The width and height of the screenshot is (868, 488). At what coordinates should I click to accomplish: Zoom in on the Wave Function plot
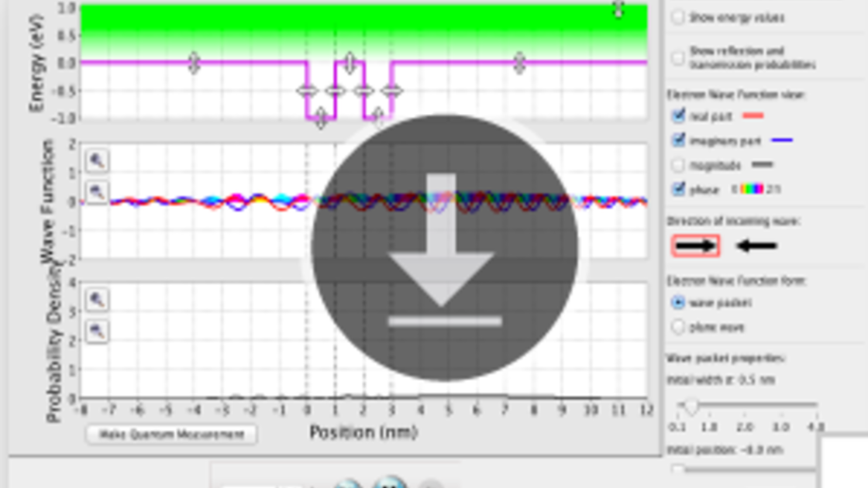[97, 161]
